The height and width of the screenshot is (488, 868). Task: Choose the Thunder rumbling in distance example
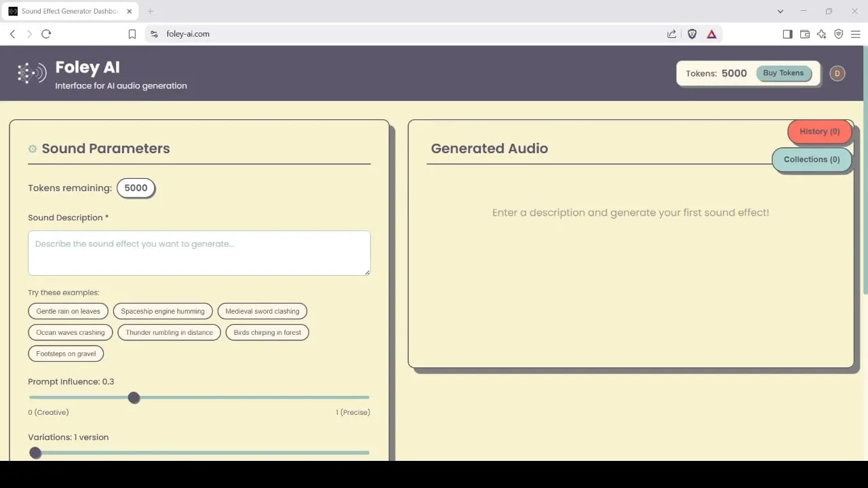(x=169, y=333)
